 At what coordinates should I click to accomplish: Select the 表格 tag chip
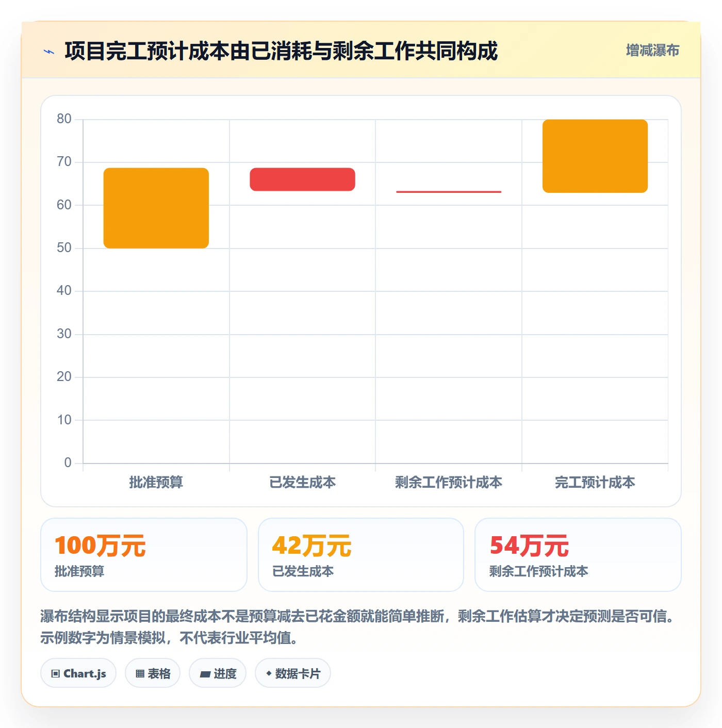[x=153, y=673]
